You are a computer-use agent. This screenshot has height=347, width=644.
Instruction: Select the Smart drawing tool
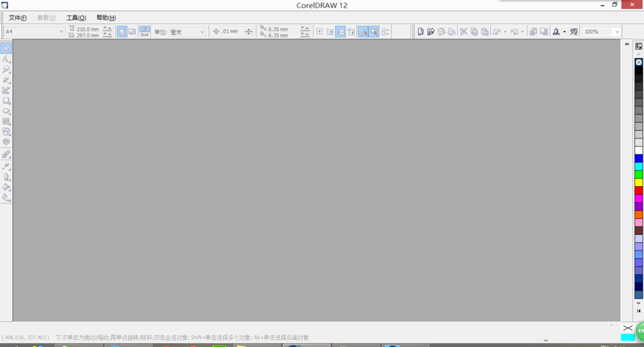6,90
